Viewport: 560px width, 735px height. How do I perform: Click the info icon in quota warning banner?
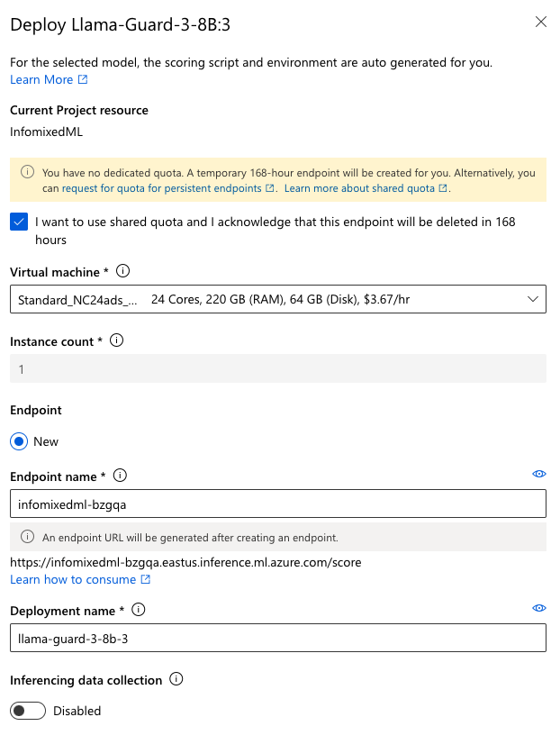click(27, 172)
